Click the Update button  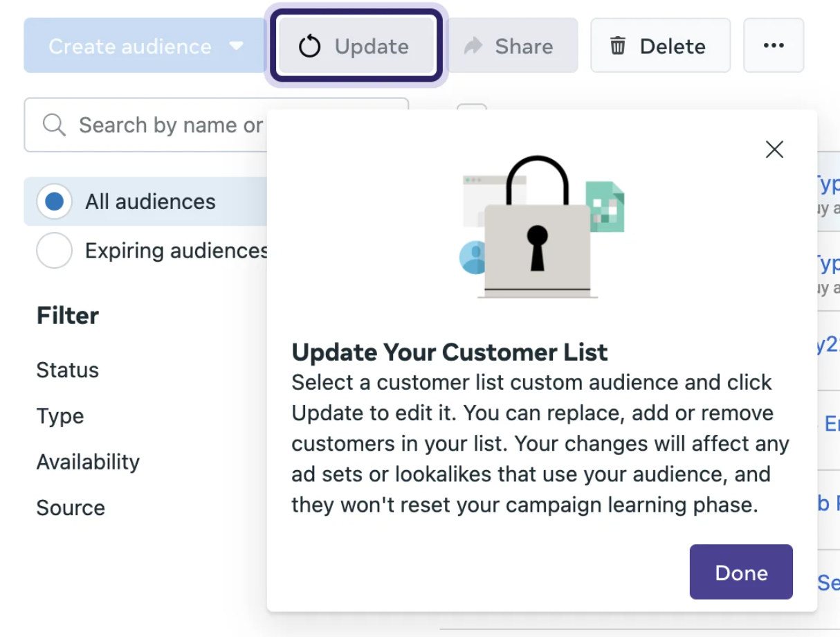tap(356, 46)
